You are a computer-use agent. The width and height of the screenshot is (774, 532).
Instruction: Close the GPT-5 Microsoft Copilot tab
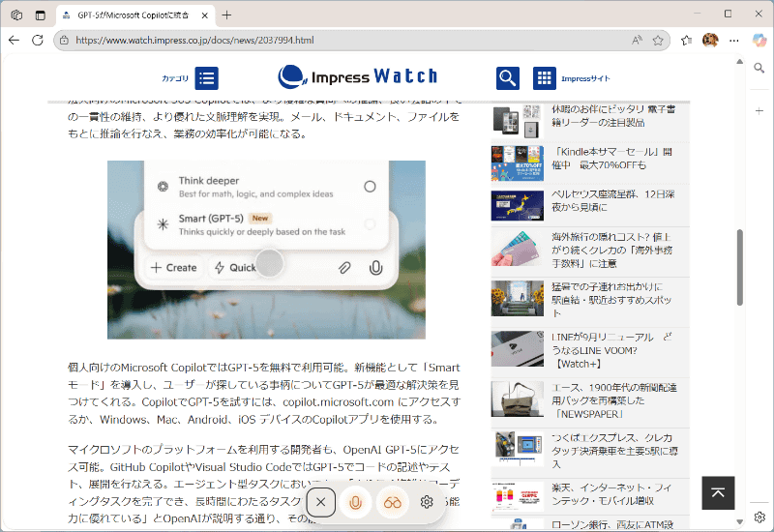[x=205, y=15]
